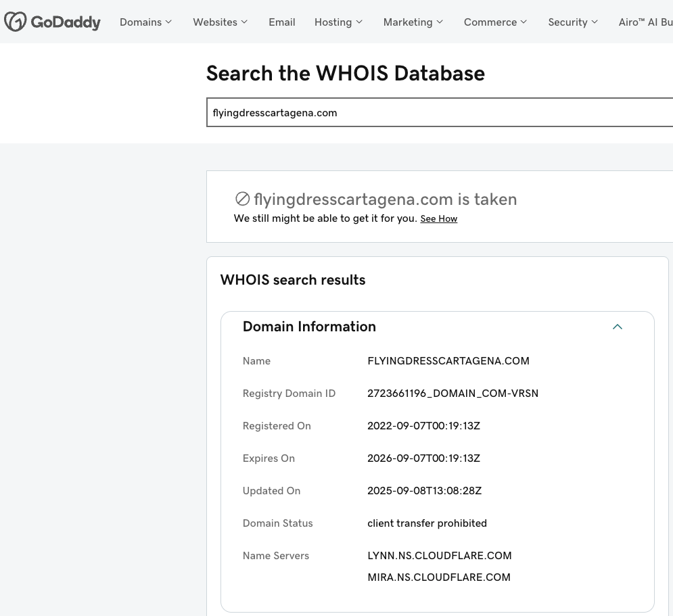Collapse the Domain Information section
Image resolution: width=673 pixels, height=616 pixels.
[x=618, y=327]
